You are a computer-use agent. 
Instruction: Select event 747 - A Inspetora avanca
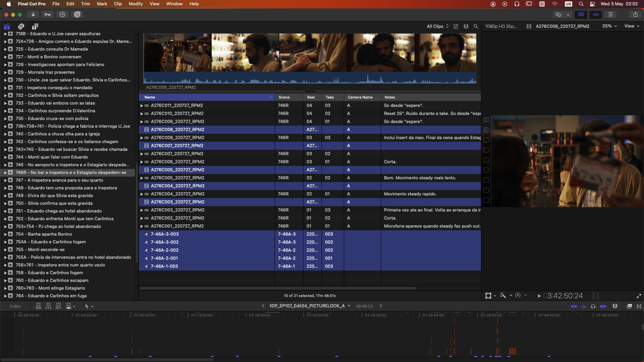pos(59,180)
